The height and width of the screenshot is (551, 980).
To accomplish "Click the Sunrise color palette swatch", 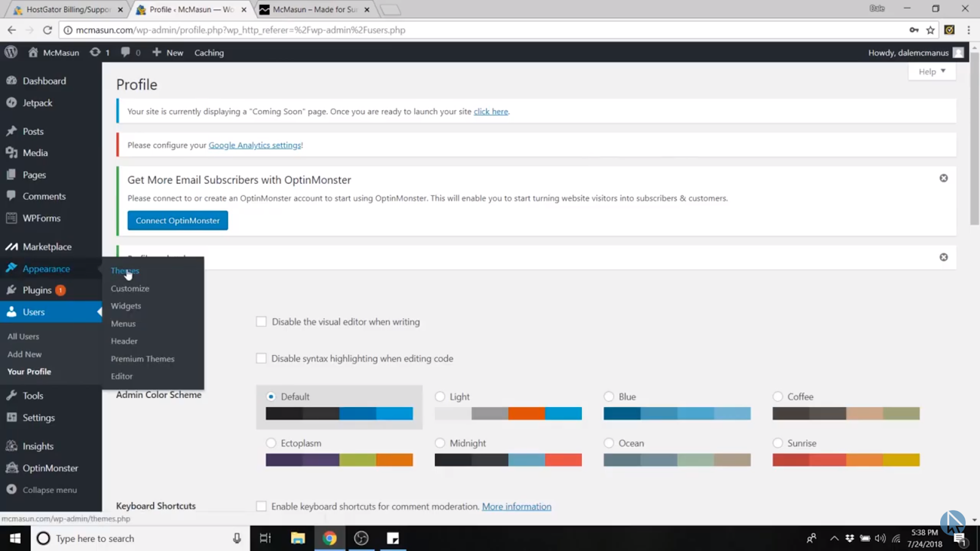I will click(x=846, y=460).
